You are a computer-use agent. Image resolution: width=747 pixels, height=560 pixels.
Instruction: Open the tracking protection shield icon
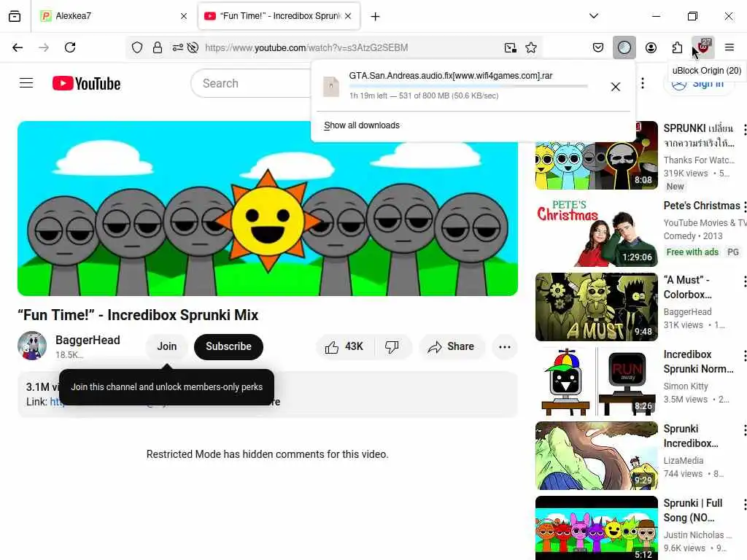(137, 47)
